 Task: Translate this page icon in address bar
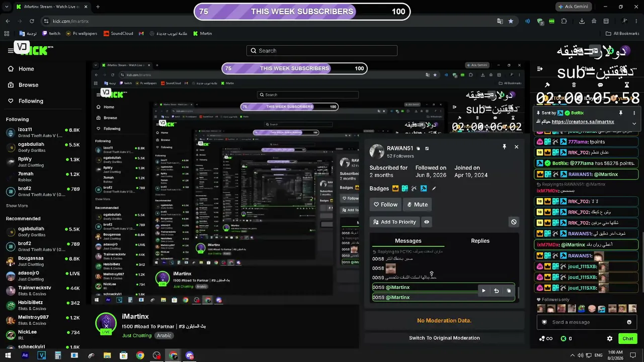click(x=500, y=21)
